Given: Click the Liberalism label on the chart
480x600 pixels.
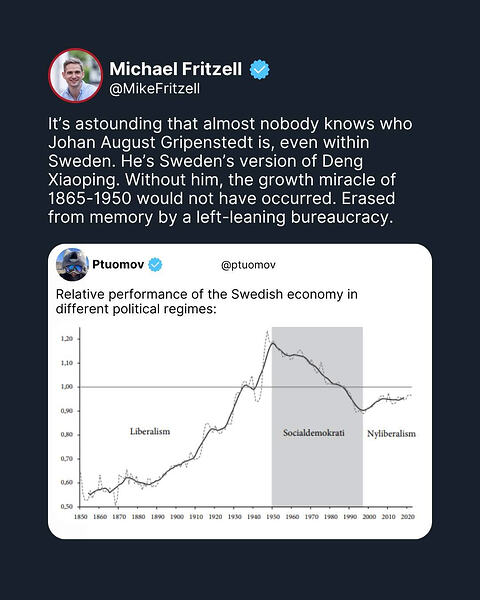Looking at the screenshot, I should 150,431.
